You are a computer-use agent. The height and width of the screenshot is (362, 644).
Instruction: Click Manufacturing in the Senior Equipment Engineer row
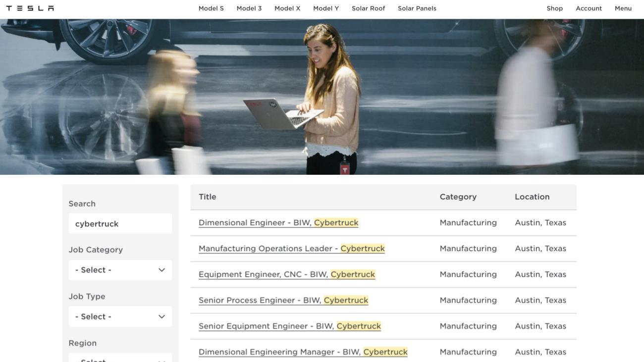468,326
